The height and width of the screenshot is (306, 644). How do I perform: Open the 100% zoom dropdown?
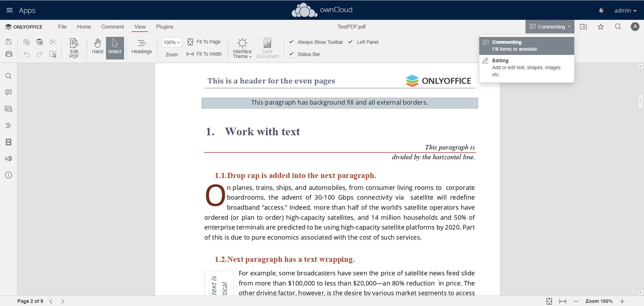pos(172,42)
